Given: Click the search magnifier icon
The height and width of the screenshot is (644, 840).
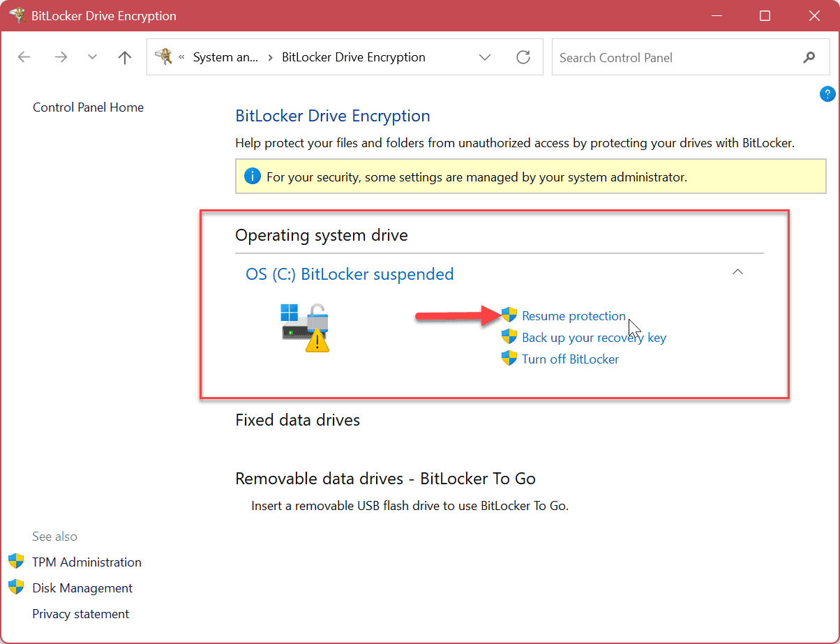Looking at the screenshot, I should (x=809, y=57).
